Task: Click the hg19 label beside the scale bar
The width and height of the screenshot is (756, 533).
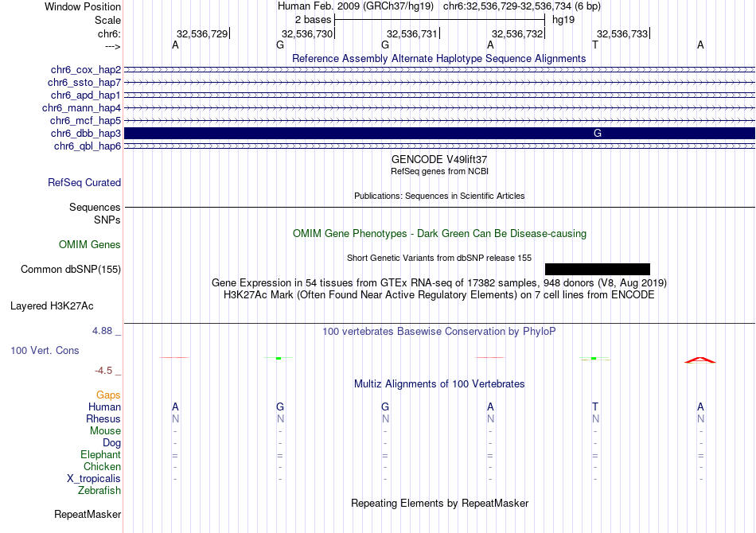Action: point(563,20)
